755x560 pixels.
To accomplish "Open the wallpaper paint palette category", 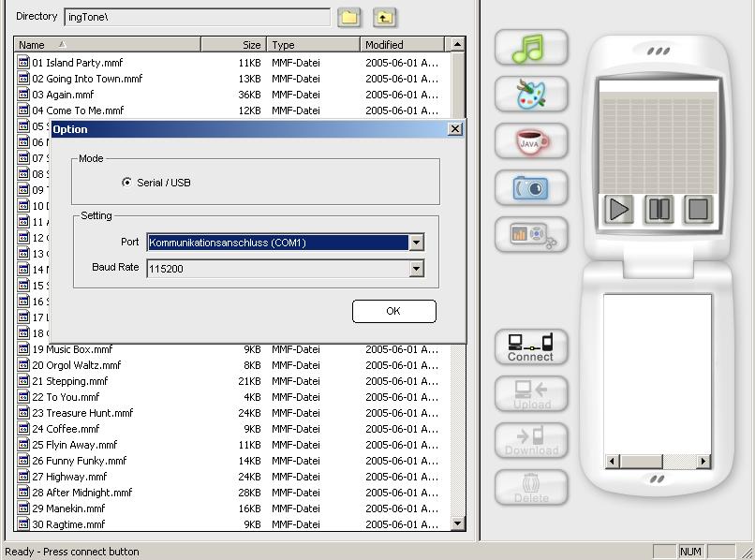I will 531,95.
